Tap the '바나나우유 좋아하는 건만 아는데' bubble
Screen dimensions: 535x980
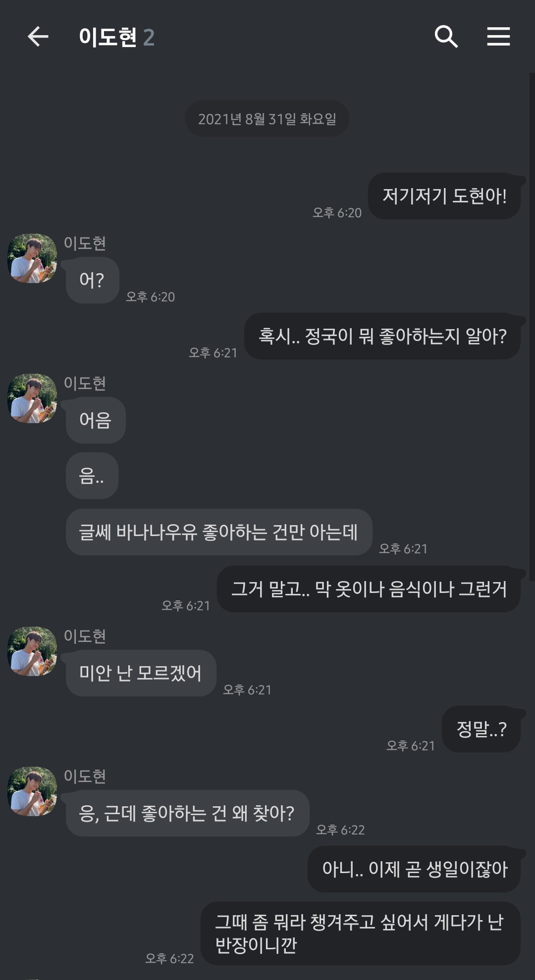(x=218, y=532)
